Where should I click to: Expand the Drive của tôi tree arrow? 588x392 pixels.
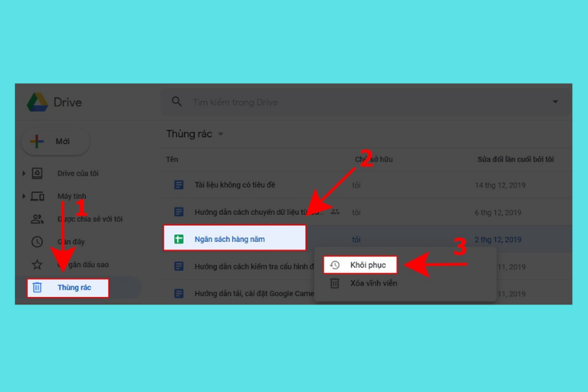[23, 173]
